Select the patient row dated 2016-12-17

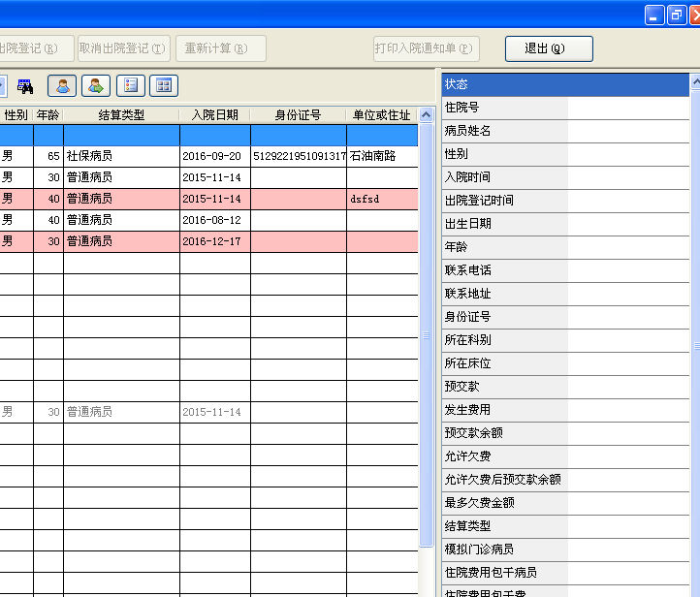pyautogui.click(x=208, y=241)
